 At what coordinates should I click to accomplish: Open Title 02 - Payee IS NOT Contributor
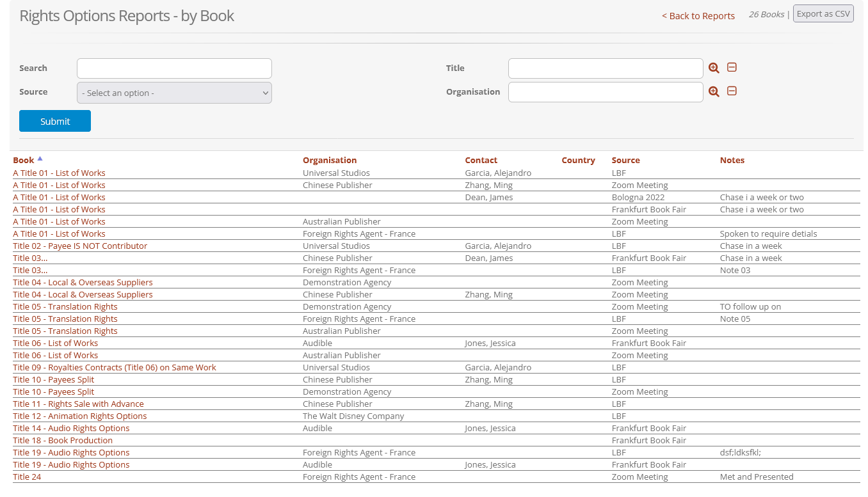click(80, 246)
